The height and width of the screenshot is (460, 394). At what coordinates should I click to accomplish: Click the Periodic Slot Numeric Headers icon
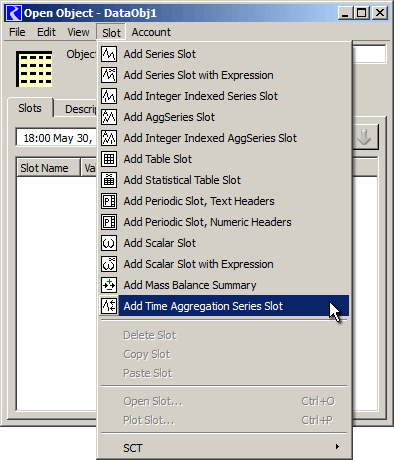click(x=109, y=222)
